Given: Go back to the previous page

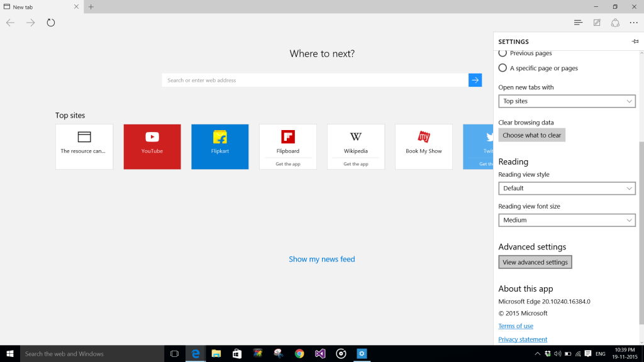Looking at the screenshot, I should [x=10, y=23].
